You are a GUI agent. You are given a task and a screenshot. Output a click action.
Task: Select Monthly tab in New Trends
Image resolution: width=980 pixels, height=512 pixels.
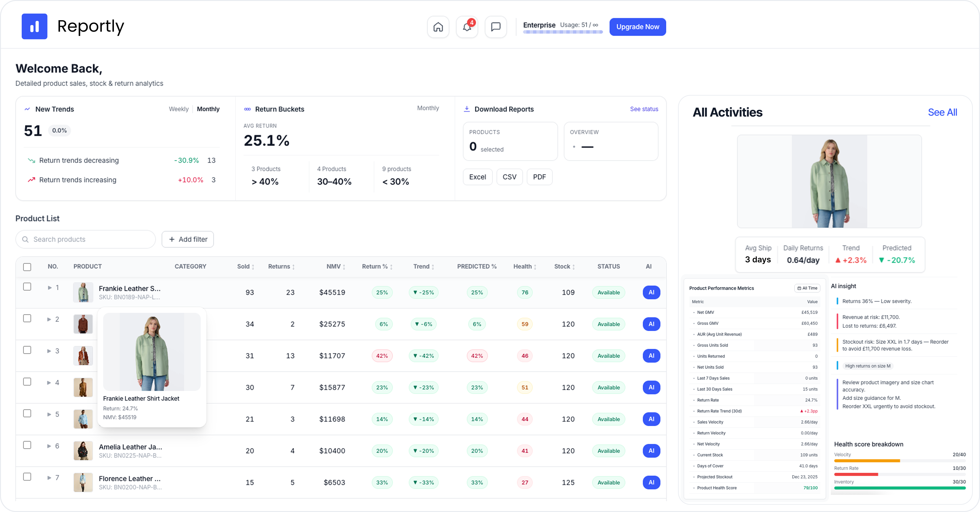[208, 109]
